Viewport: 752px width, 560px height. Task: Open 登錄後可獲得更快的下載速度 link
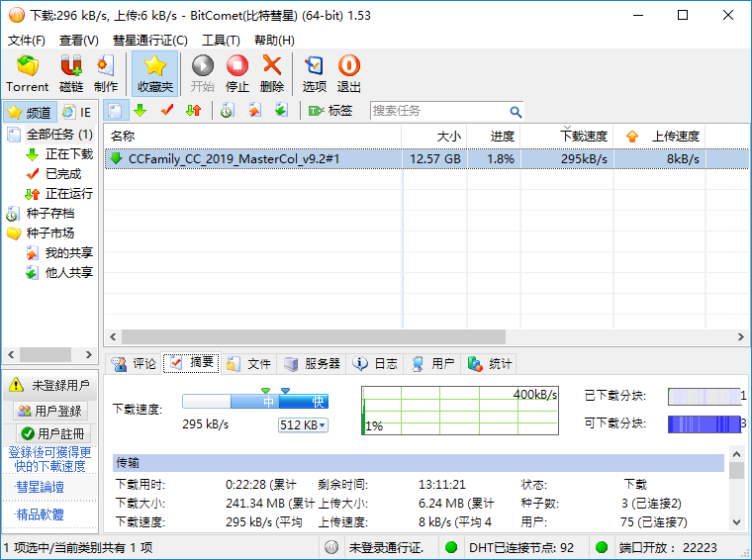(49, 459)
